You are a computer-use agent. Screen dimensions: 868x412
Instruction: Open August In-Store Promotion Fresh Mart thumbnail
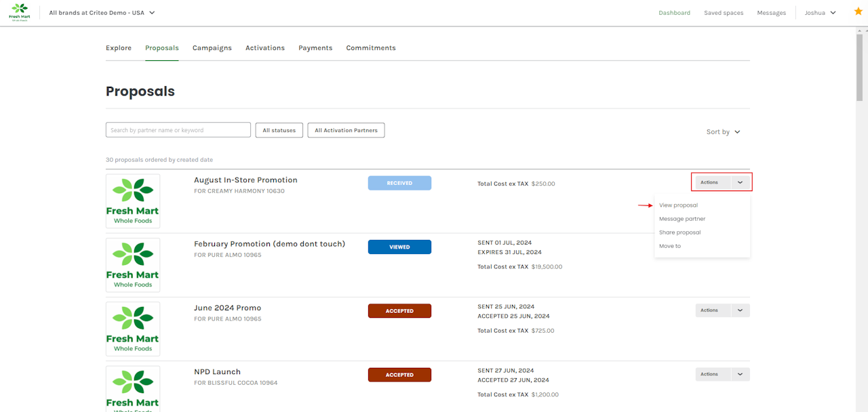point(133,201)
